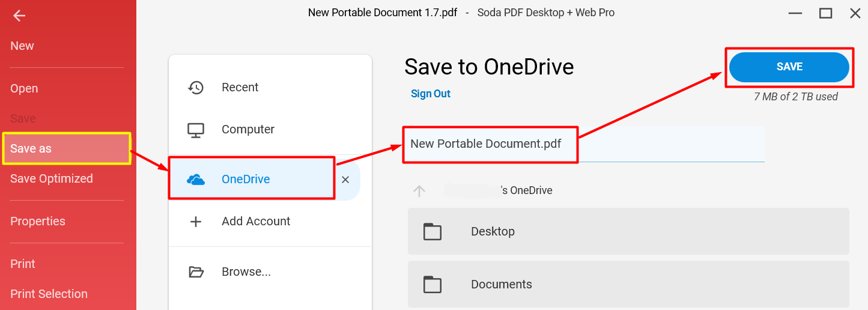Click the Browse open-folder icon
868x310 pixels.
point(196,272)
